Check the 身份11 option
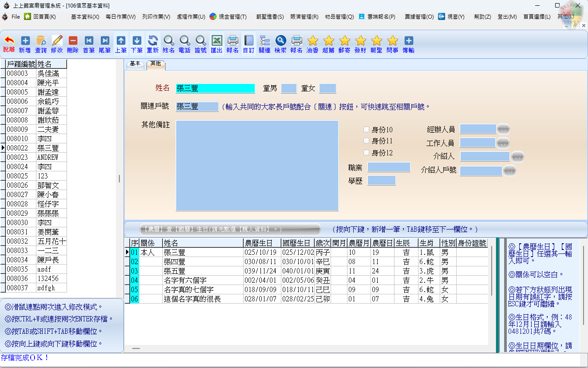588x368 pixels. (366, 141)
